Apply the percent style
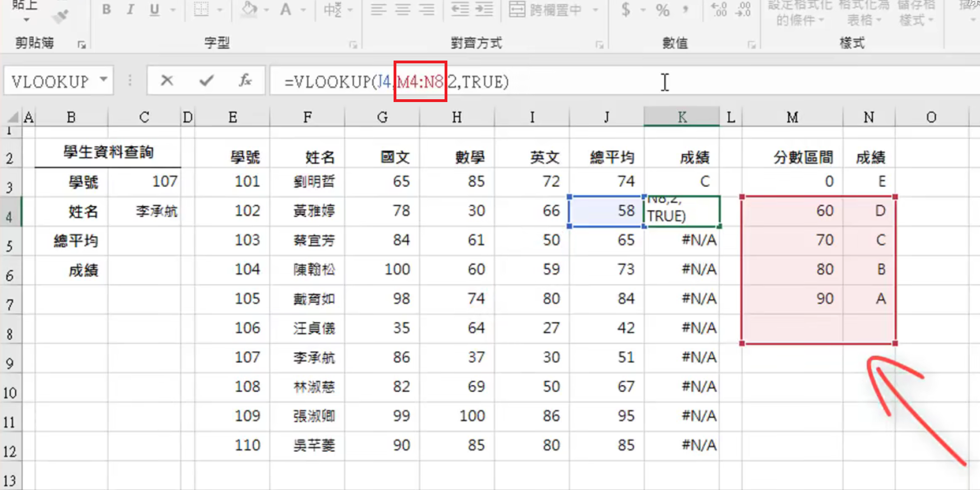This screenshot has width=980, height=490. coord(663,10)
